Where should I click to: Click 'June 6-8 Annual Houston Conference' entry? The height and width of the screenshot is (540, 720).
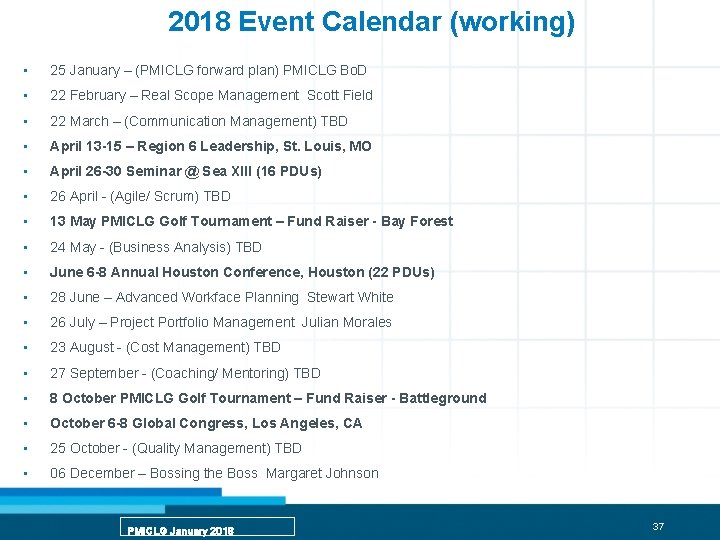click(242, 272)
